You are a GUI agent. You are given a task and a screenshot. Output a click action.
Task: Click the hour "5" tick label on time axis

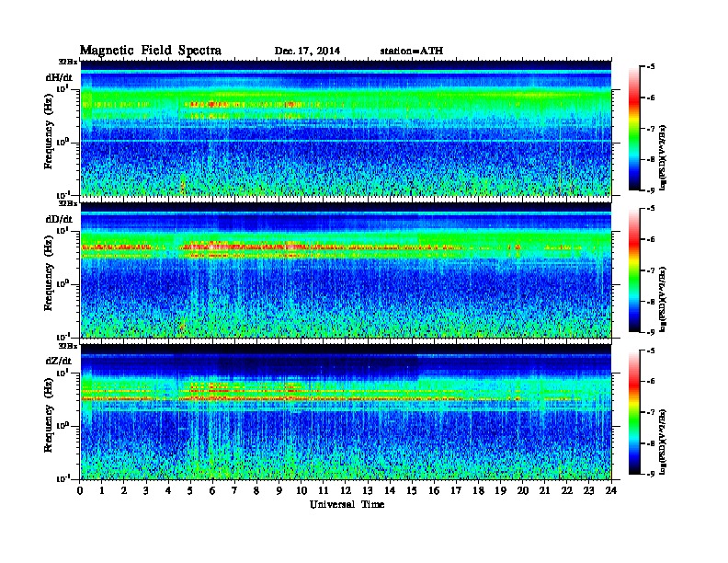[190, 490]
